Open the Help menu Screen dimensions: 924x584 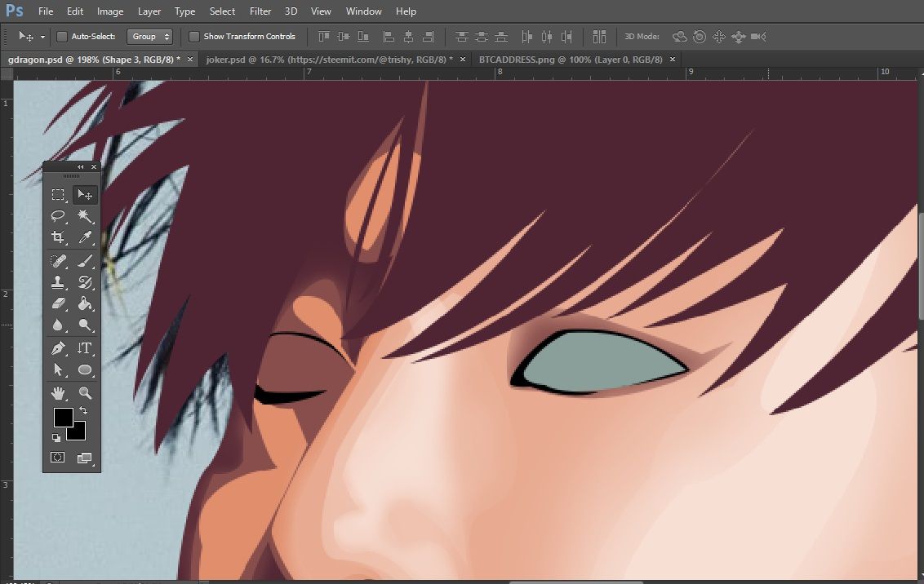point(406,11)
